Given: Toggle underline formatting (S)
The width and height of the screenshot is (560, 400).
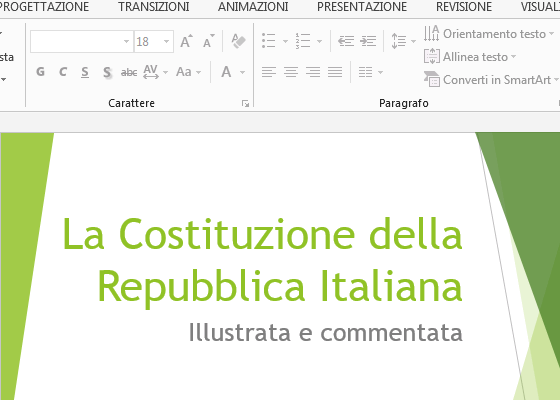Looking at the screenshot, I should 85,72.
